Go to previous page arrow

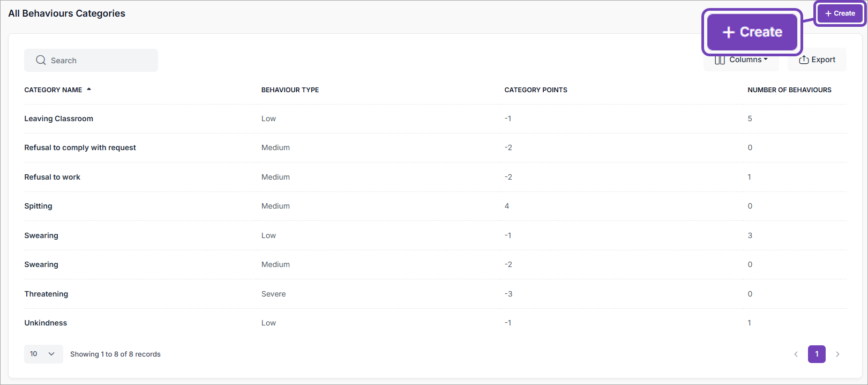[x=796, y=354]
